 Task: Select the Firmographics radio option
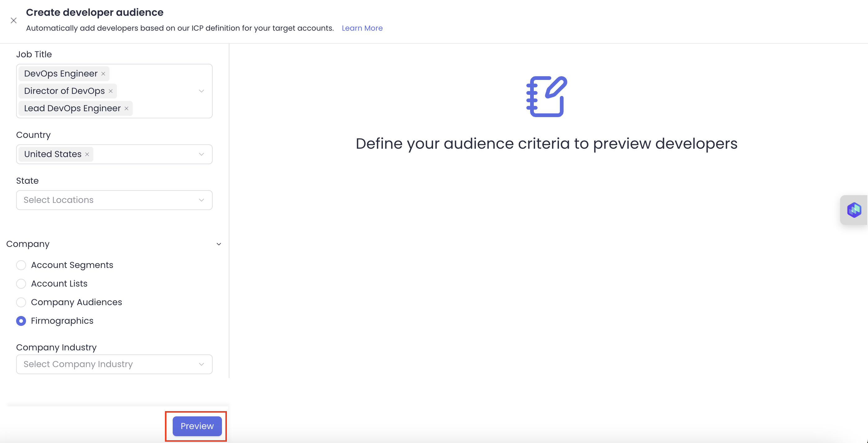[21, 321]
